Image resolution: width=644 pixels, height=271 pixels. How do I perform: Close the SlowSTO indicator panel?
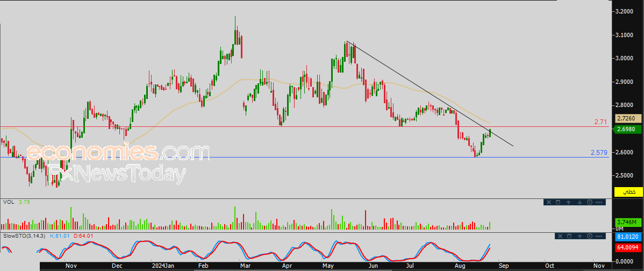pyautogui.click(x=560, y=236)
